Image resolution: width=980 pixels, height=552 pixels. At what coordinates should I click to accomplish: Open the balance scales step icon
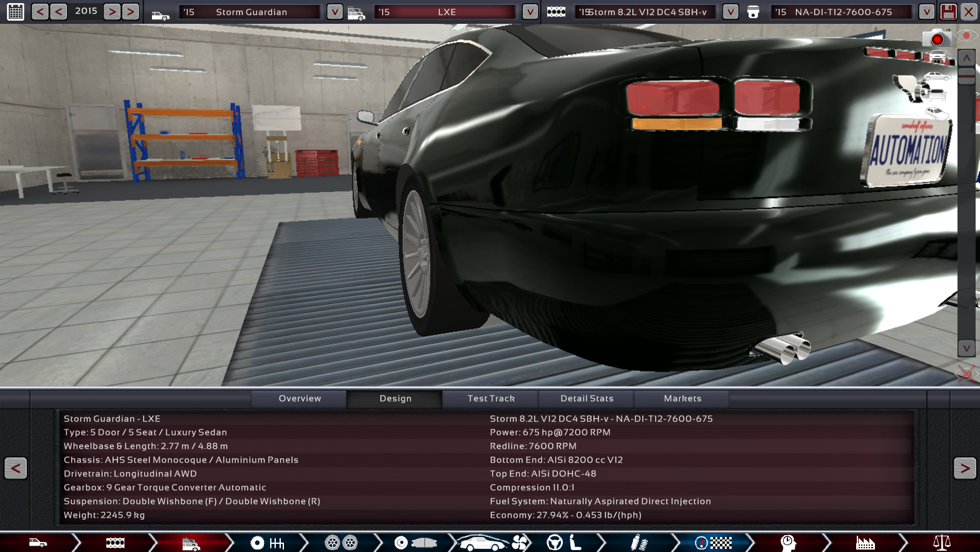(x=941, y=543)
